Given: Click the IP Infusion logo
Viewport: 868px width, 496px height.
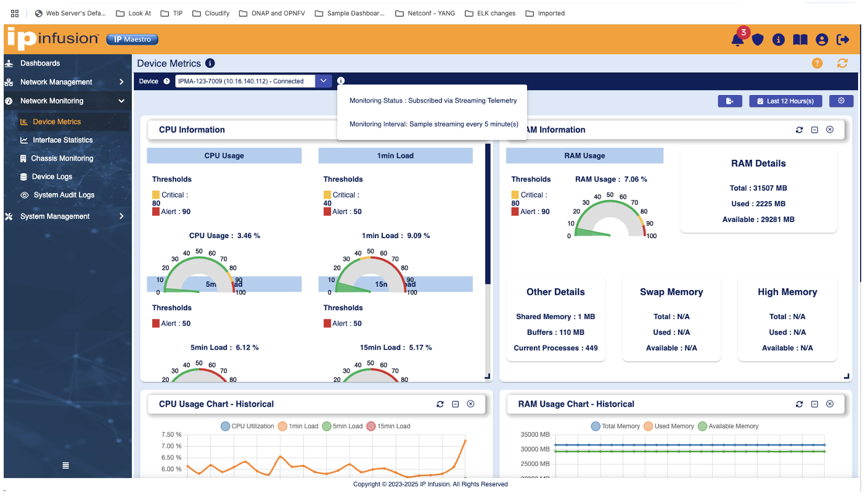Looking at the screenshot, I should [53, 39].
